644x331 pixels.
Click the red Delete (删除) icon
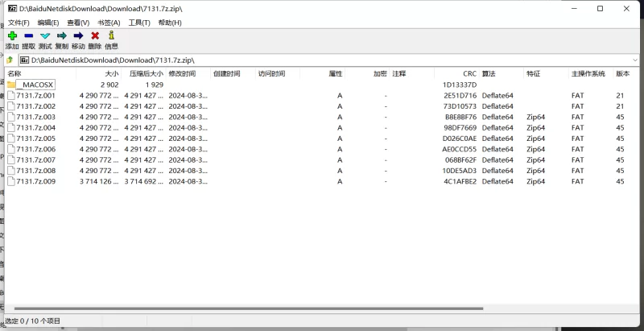pos(95,35)
